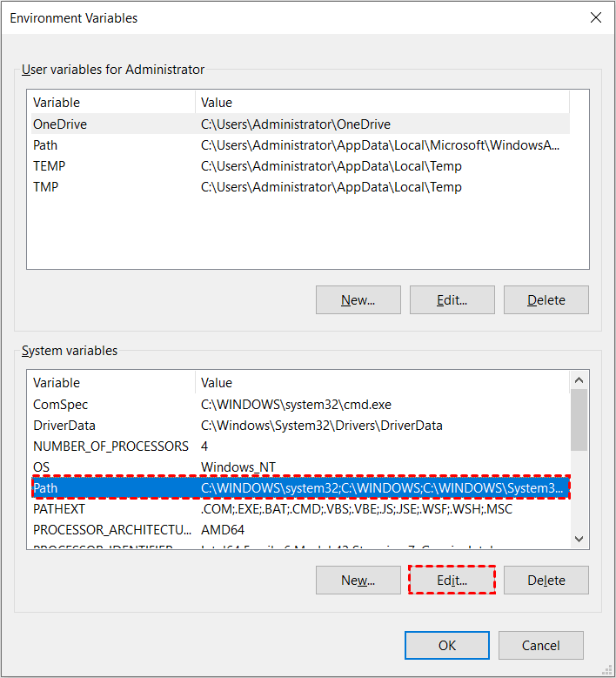
Task: Click New under System variables
Action: 358,580
